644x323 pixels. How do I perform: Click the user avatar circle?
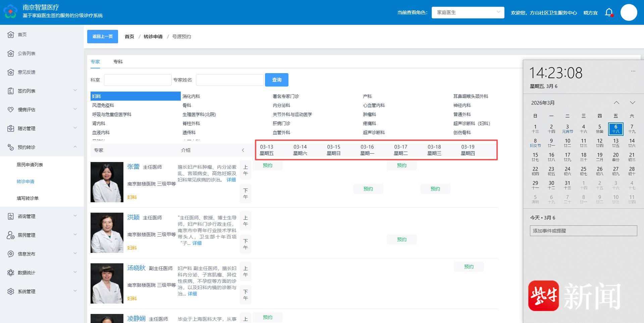point(629,12)
